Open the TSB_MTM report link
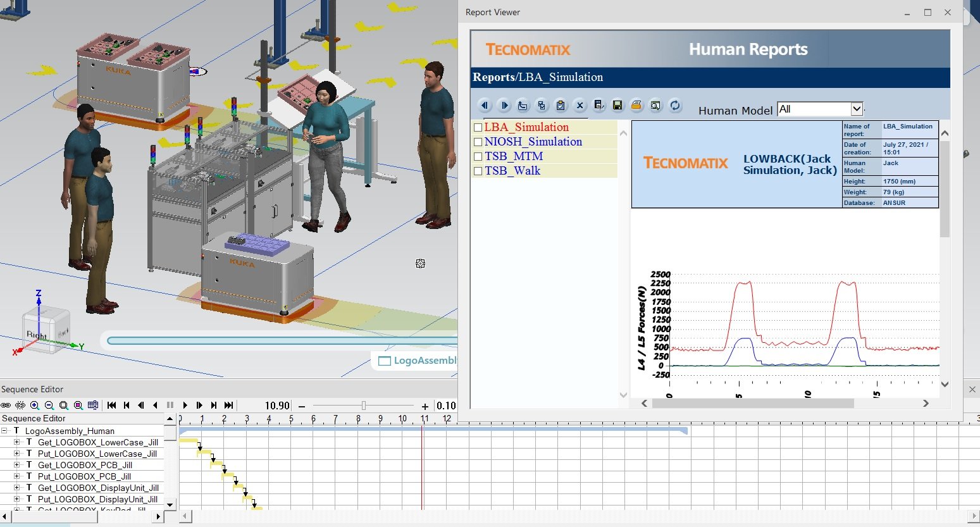 tap(514, 156)
